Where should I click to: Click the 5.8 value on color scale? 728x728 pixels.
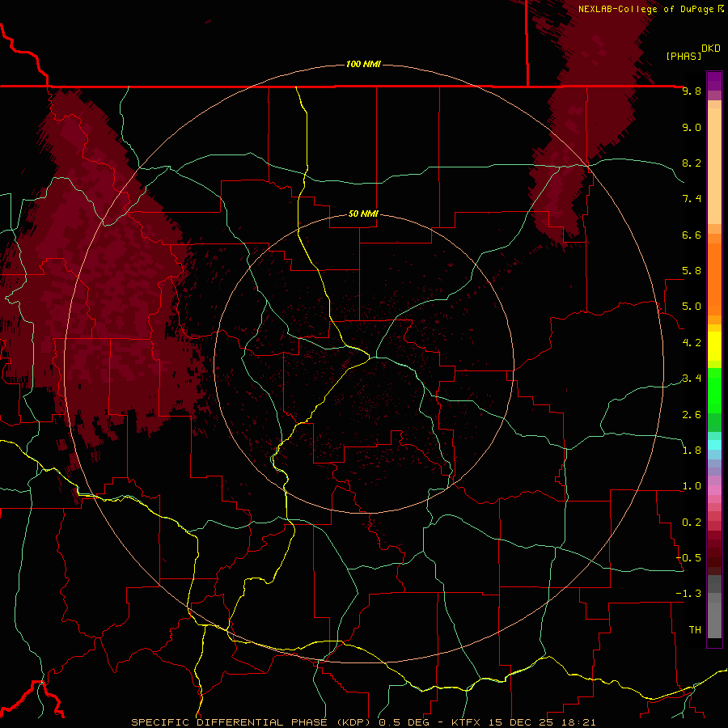(692, 271)
